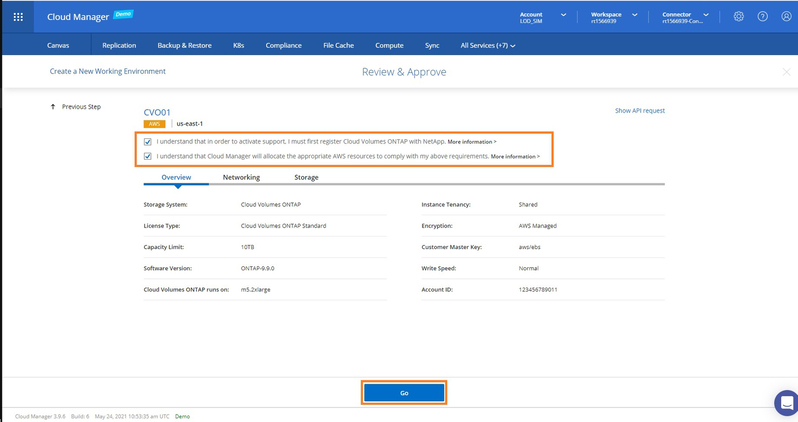Close the Review & Approve wizard
This screenshot has height=422, width=798.
tap(786, 72)
